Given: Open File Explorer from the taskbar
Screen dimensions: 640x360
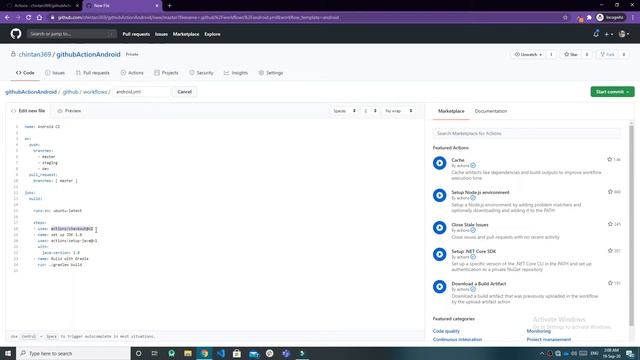Looking at the screenshot, I should coord(188,353).
